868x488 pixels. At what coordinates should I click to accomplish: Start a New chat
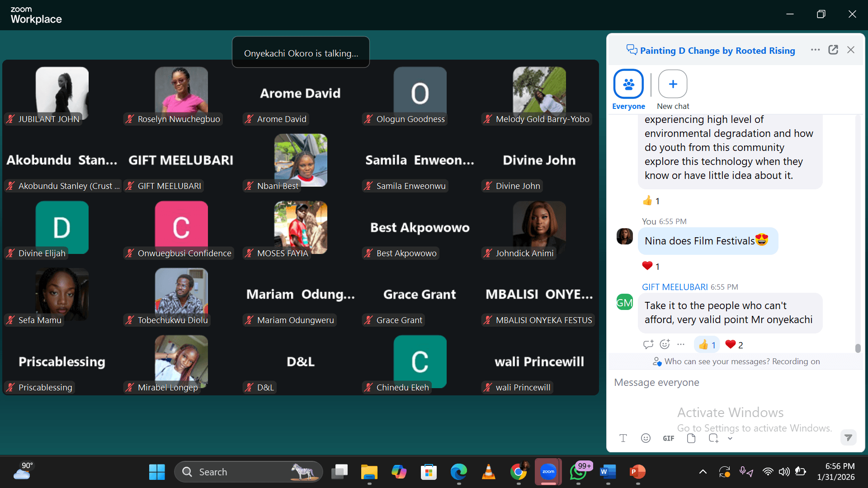coord(673,84)
